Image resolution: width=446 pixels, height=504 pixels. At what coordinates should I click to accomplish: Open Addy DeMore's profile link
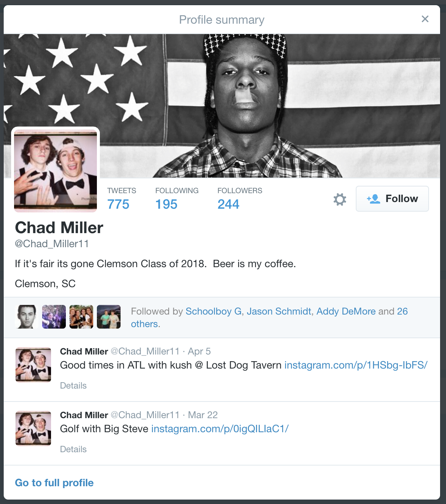coord(346,311)
